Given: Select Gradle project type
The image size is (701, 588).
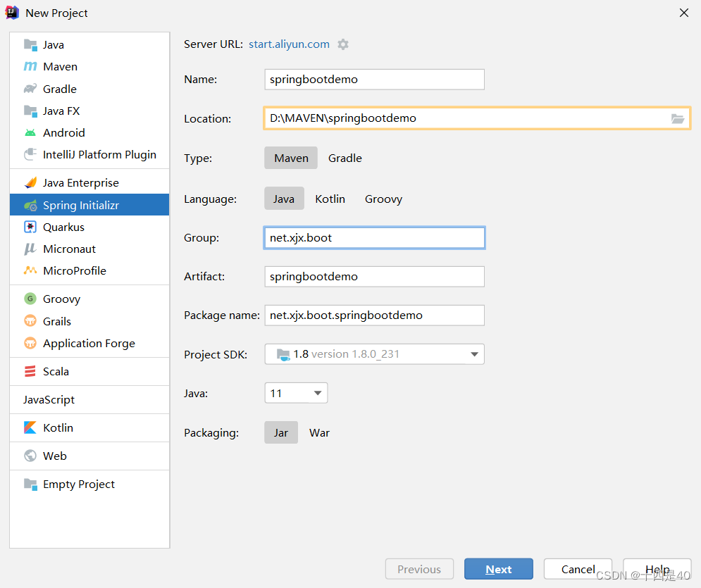Looking at the screenshot, I should click(345, 158).
